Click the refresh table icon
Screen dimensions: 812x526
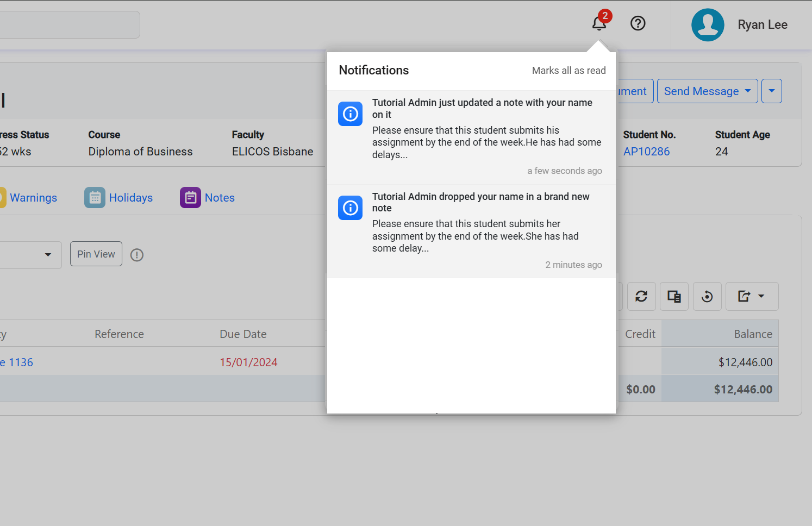641,296
